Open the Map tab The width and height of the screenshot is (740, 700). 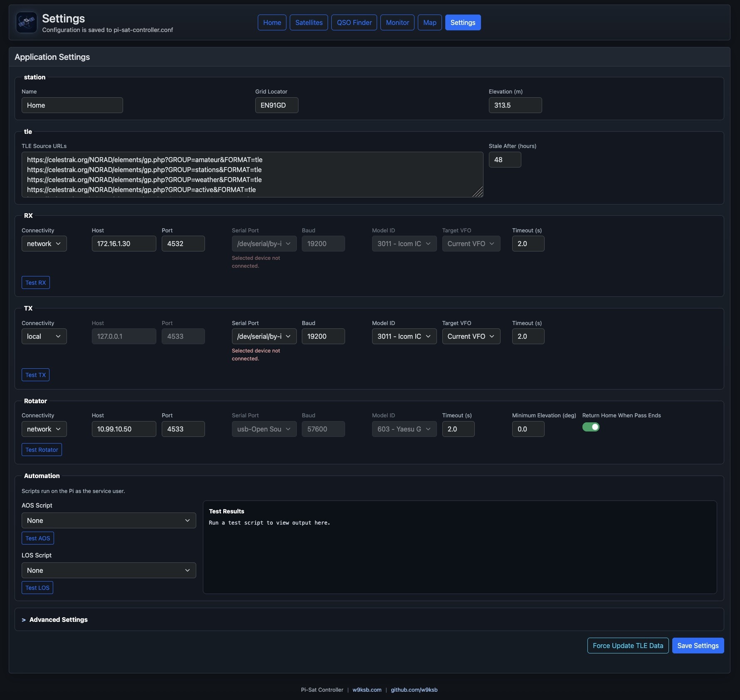(x=429, y=22)
